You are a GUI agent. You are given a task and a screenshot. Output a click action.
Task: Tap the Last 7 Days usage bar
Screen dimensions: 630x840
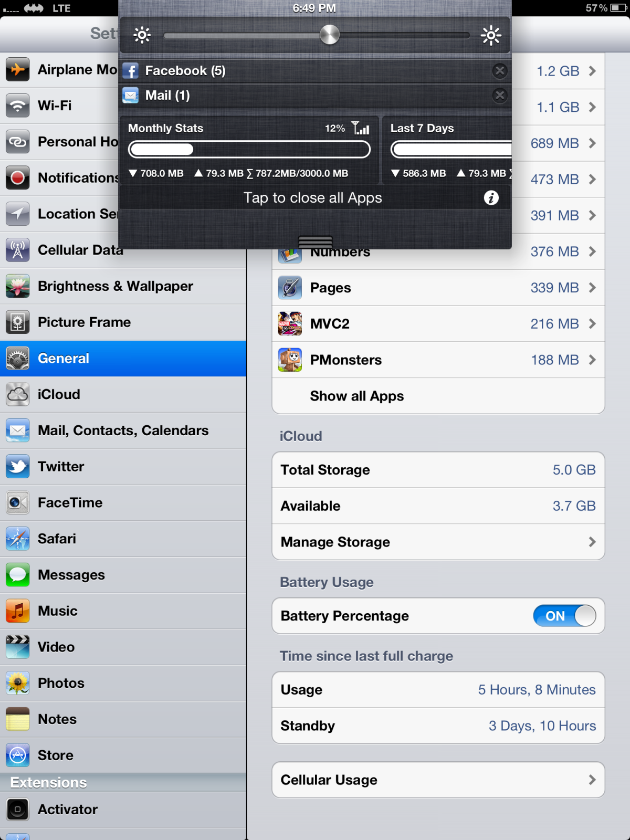coord(451,150)
